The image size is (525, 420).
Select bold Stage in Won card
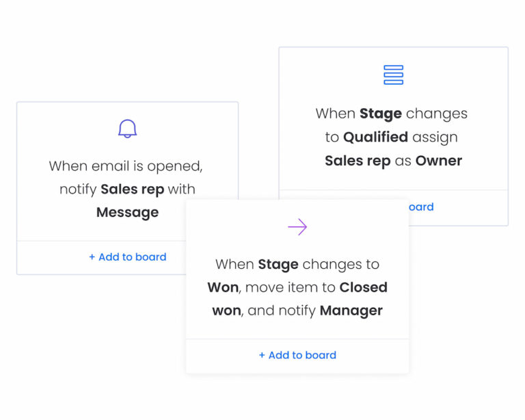pos(278,265)
